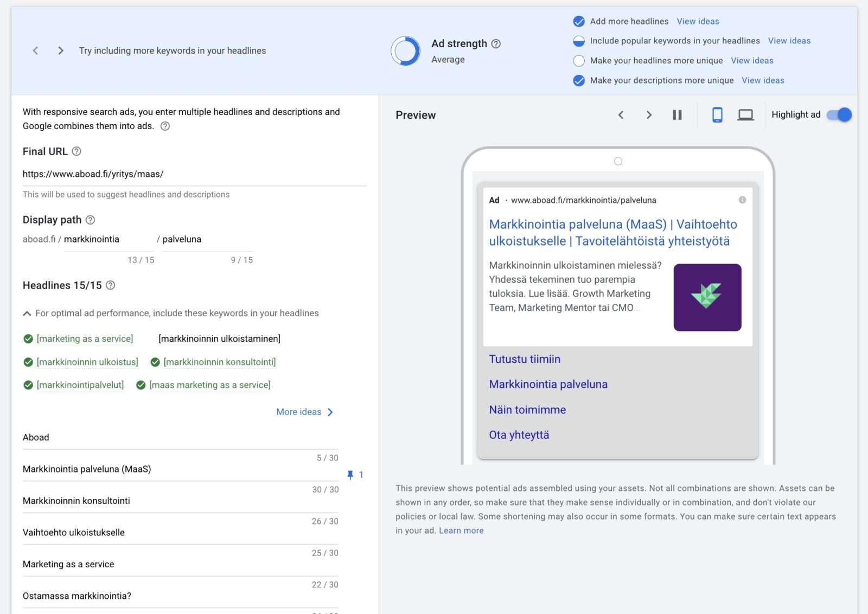Switch preview to desktop device view

[x=745, y=115]
